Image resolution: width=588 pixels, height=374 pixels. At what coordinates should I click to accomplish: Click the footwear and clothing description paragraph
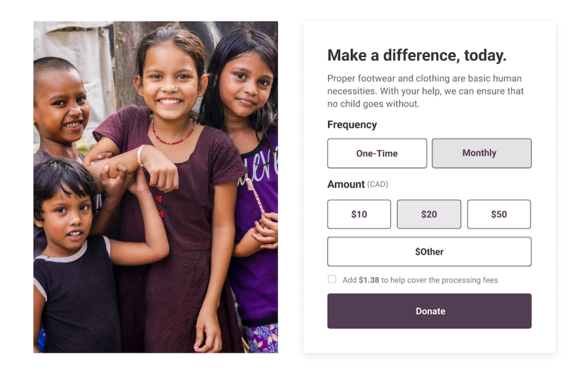[x=425, y=91]
